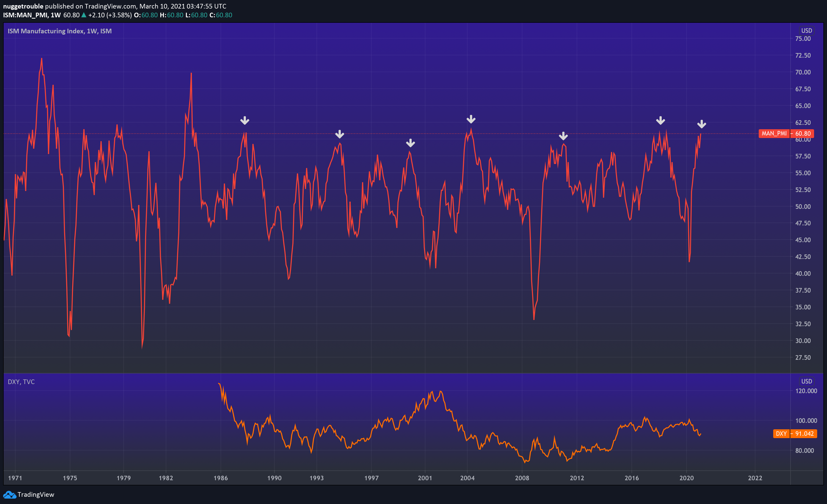Click the 2016 label on the time axis
The image size is (827, 504).
(x=632, y=478)
